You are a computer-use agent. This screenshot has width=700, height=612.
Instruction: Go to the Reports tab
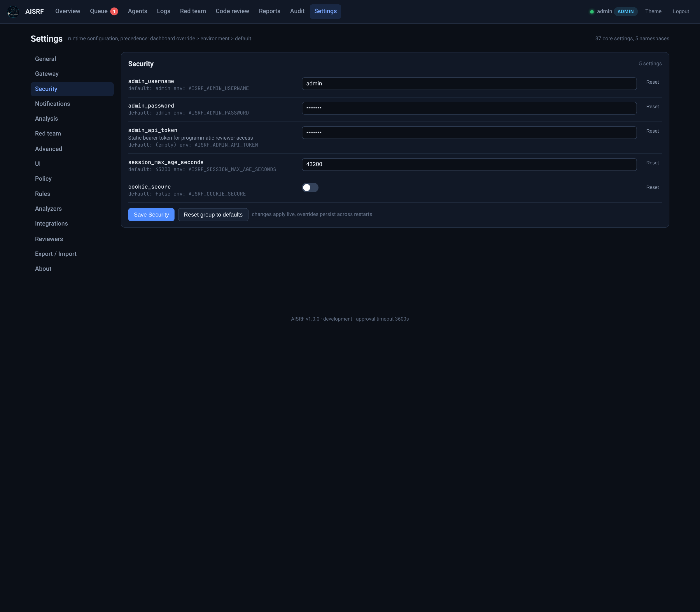tap(269, 11)
